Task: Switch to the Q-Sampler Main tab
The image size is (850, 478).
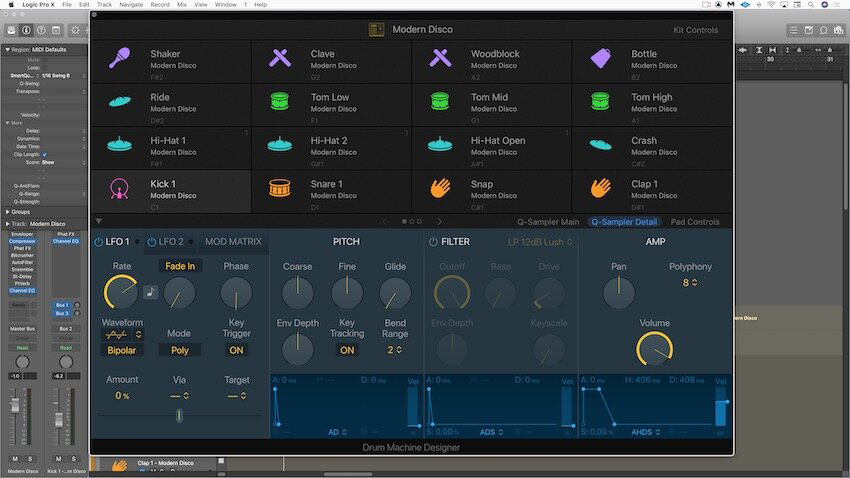Action: pos(548,222)
